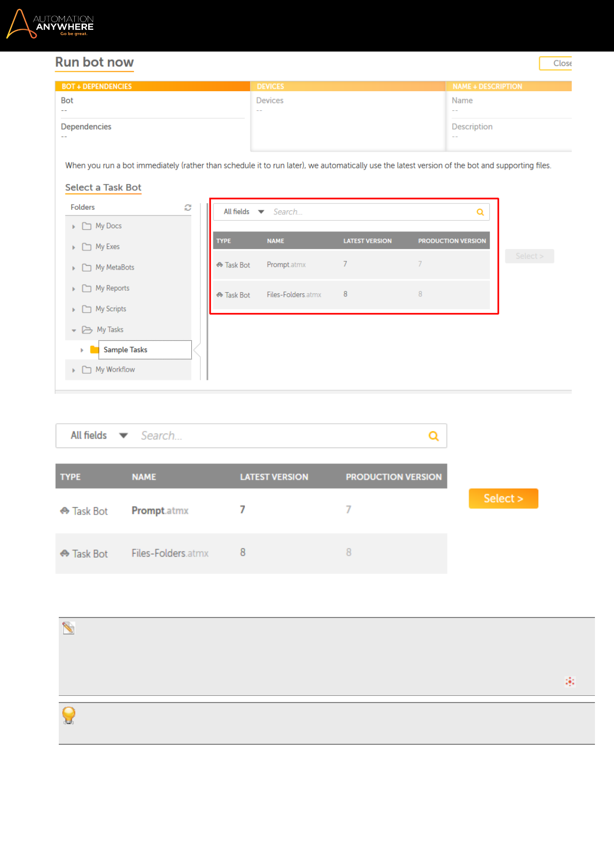The height and width of the screenshot is (868, 614).
Task: Select Files-Folders.atmx in the large table
Action: pyautogui.click(x=170, y=553)
